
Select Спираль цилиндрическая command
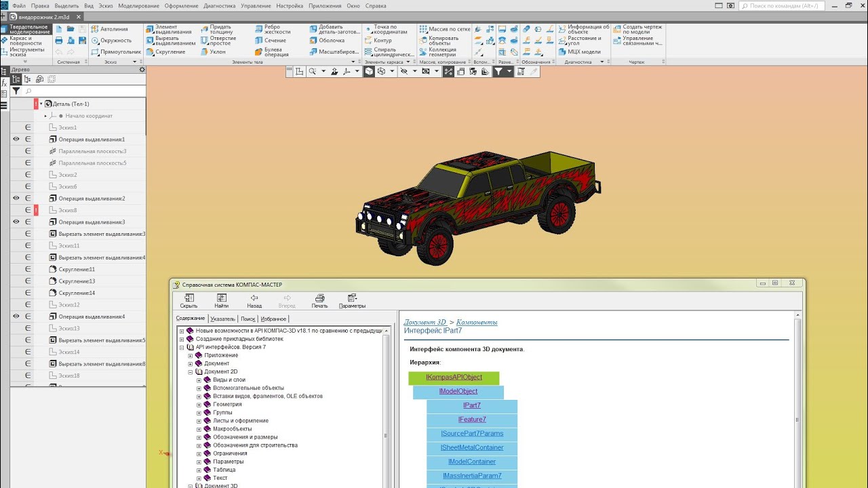point(389,52)
